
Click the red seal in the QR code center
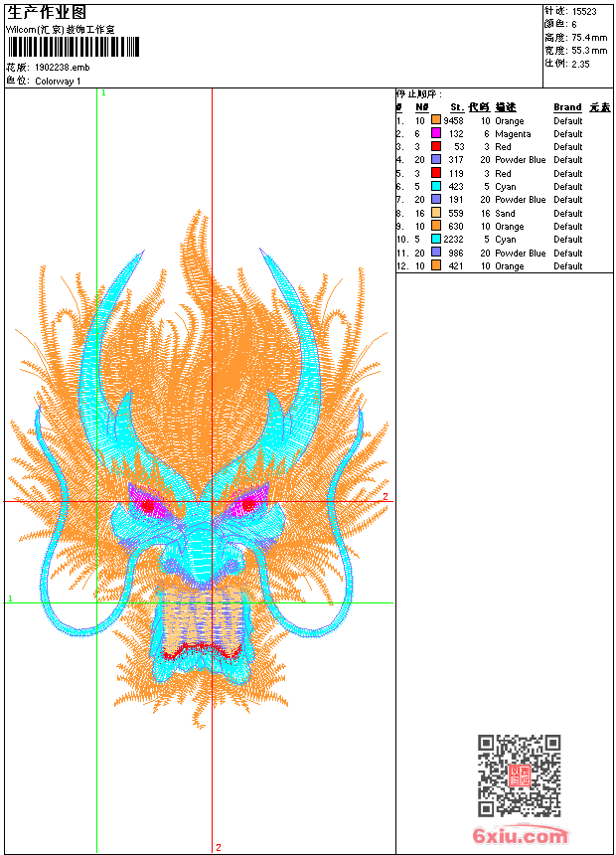click(519, 776)
